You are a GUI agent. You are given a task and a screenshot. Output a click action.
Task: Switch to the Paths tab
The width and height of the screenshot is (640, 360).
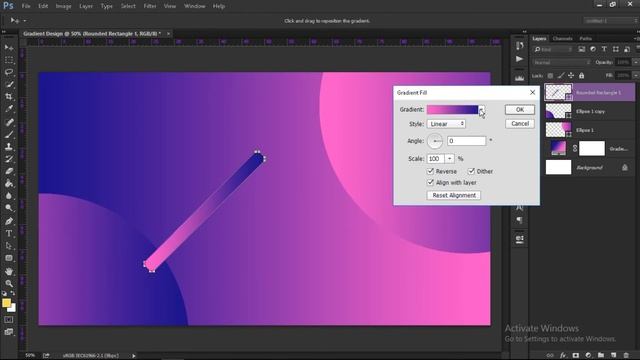pos(586,38)
